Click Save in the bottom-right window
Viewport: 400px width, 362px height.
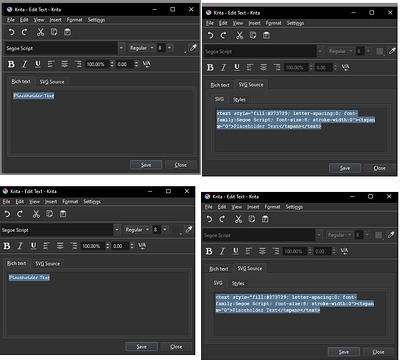coord(344,352)
